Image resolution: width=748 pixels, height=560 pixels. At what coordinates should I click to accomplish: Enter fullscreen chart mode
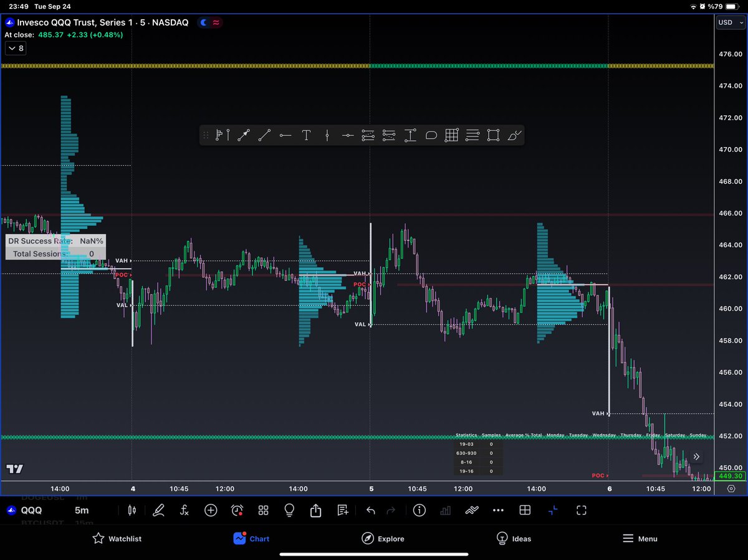(x=582, y=510)
